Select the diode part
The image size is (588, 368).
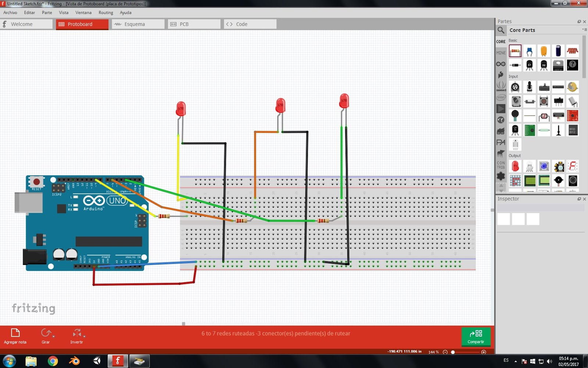tap(515, 65)
